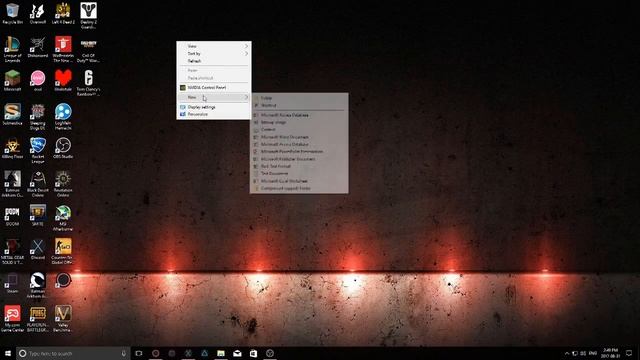640x360 pixels.
Task: Open the Mail app on taskbar
Action: pyautogui.click(x=237, y=353)
